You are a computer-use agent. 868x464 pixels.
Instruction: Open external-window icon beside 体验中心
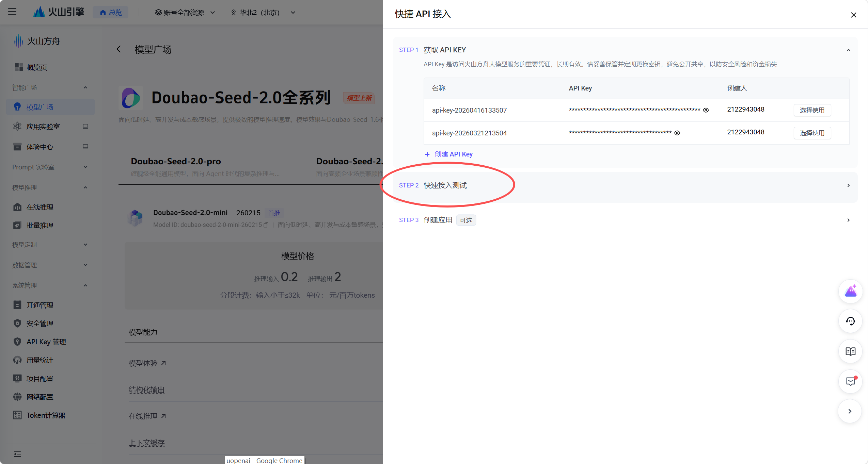click(x=85, y=147)
